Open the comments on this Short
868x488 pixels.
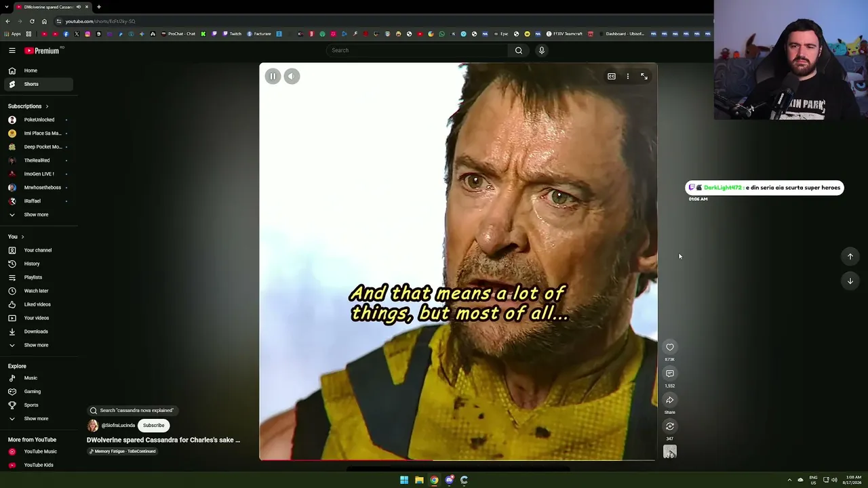tap(670, 373)
